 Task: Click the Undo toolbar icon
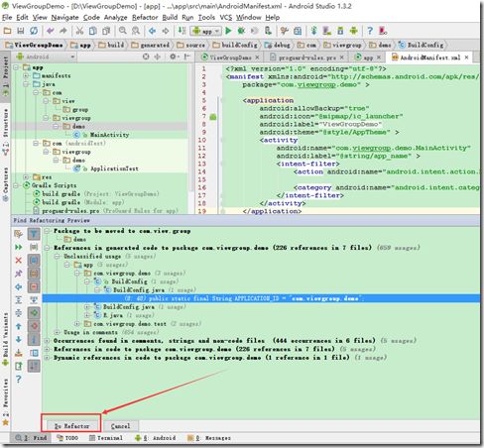click(x=51, y=31)
